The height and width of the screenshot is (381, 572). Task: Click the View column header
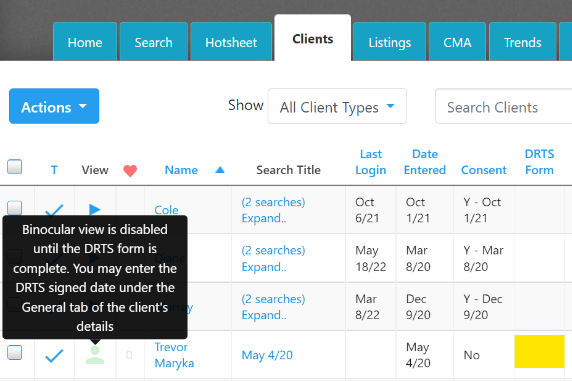tap(95, 170)
